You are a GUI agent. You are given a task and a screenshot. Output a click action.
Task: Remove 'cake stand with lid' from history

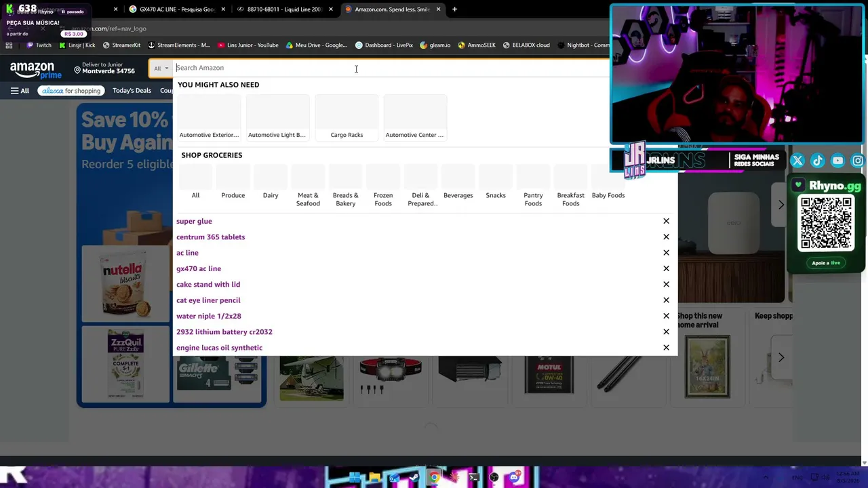(666, 285)
